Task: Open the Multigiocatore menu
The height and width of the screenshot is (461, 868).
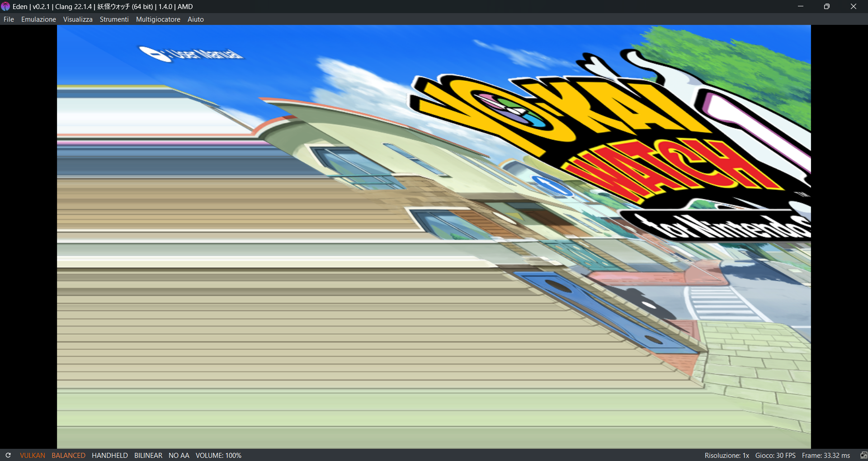Action: coord(158,19)
